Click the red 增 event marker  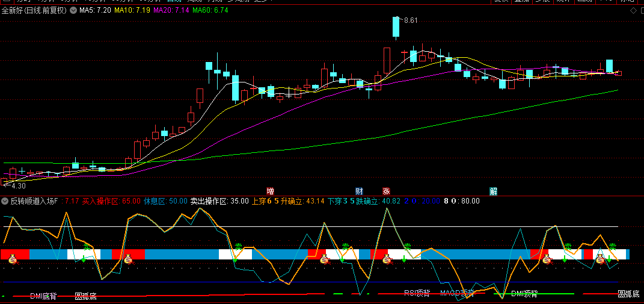pos(270,191)
